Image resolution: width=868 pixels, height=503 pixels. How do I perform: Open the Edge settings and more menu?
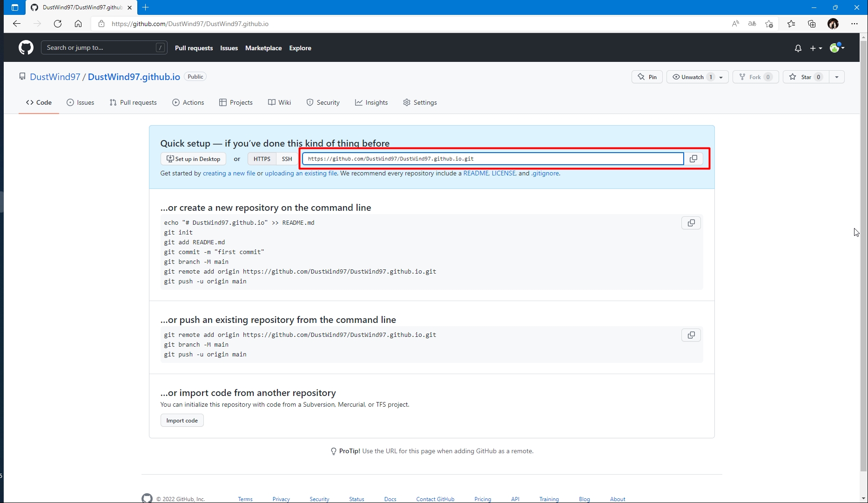coord(855,24)
